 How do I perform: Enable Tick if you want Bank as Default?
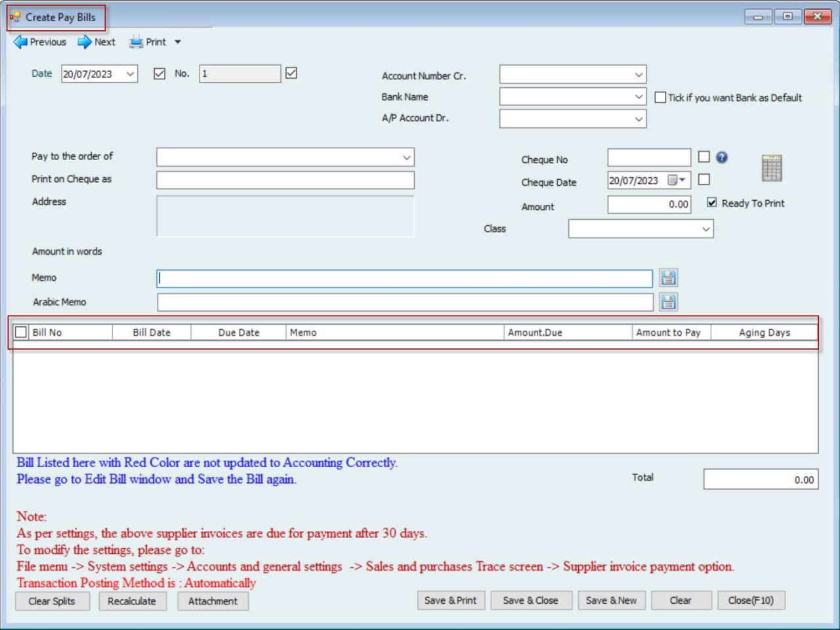tap(661, 98)
